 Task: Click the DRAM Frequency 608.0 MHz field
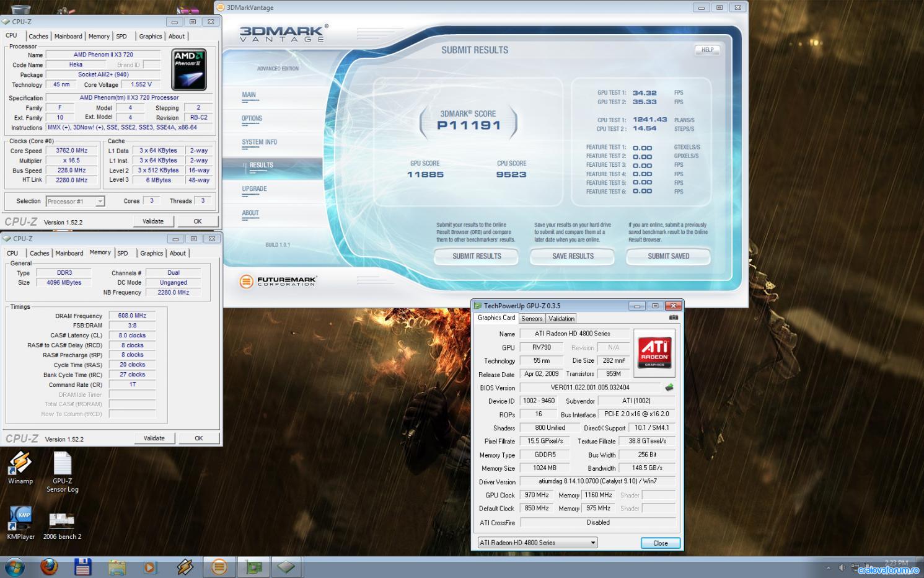click(x=132, y=316)
